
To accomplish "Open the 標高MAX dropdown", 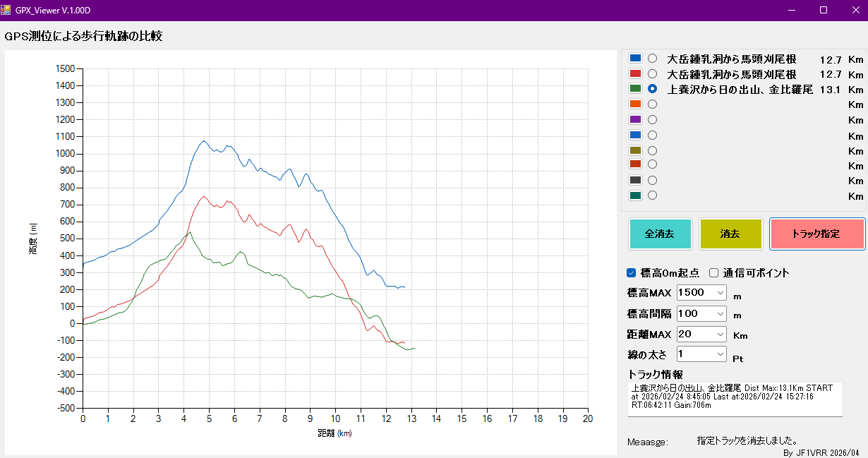I will pyautogui.click(x=720, y=292).
